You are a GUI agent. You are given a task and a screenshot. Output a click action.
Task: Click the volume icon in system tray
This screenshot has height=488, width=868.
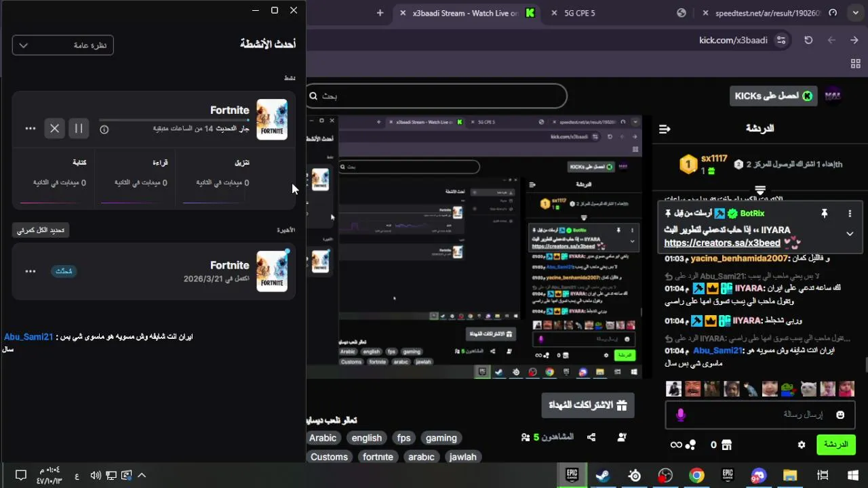pyautogui.click(x=95, y=476)
